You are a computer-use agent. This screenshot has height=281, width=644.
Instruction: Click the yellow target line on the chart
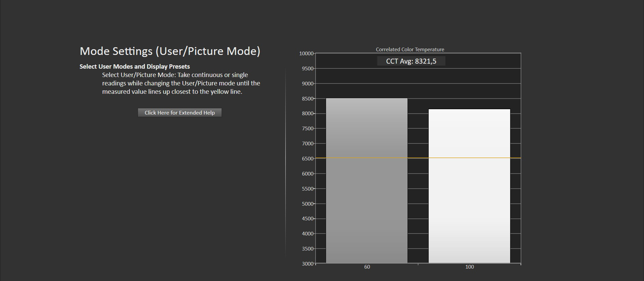click(418, 158)
